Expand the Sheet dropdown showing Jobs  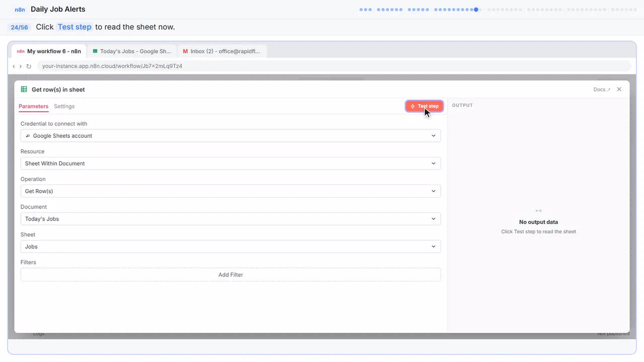(230, 246)
